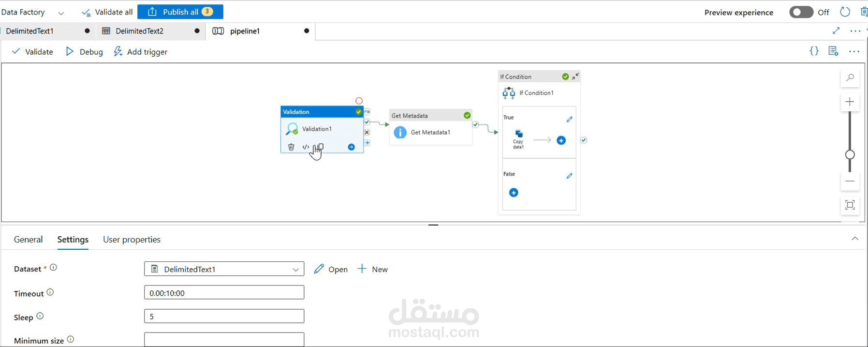Select the Validation1 magnifier activity icon
The image size is (868, 347).
(292, 129)
